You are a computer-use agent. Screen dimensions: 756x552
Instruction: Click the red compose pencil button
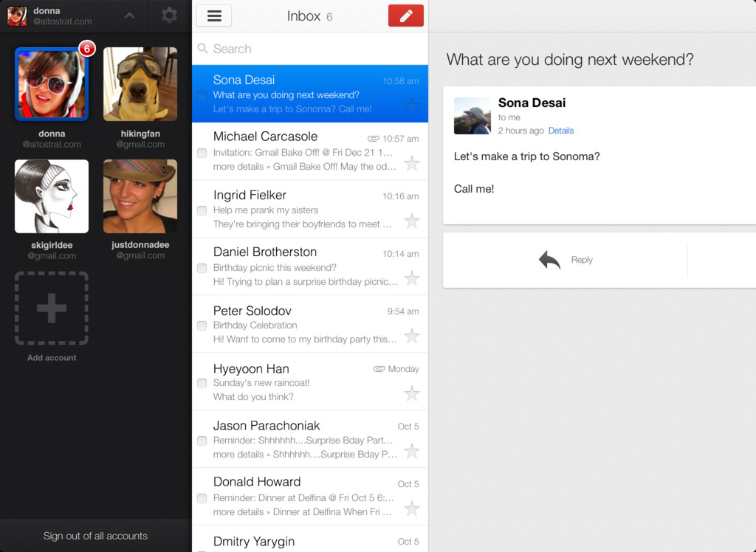(x=405, y=15)
